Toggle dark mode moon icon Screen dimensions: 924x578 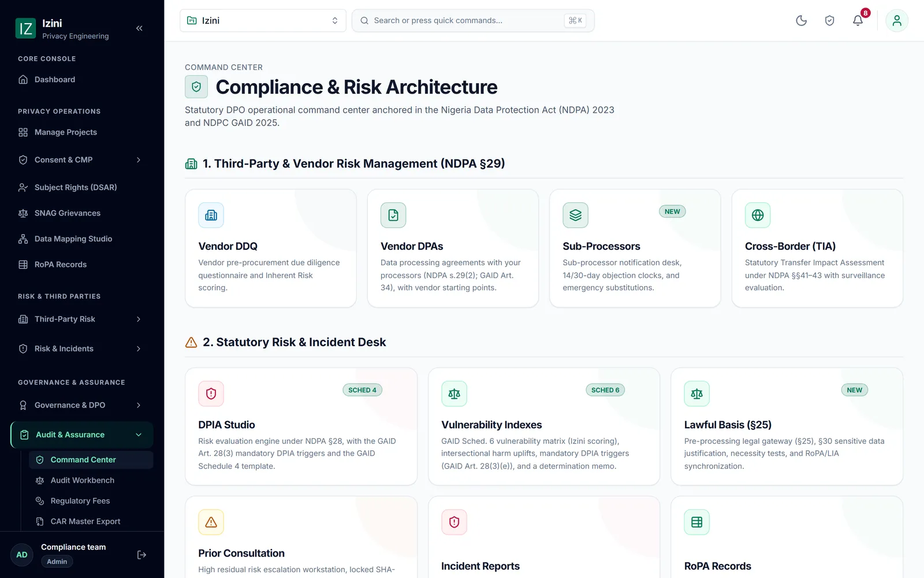pos(801,21)
